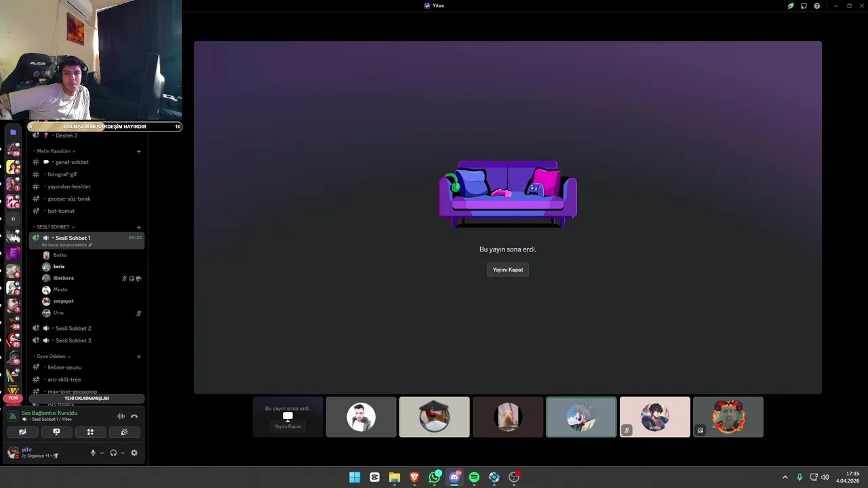Viewport: 868px width, 488px height.
Task: Open the server with purple E icon
Action: tap(13, 253)
